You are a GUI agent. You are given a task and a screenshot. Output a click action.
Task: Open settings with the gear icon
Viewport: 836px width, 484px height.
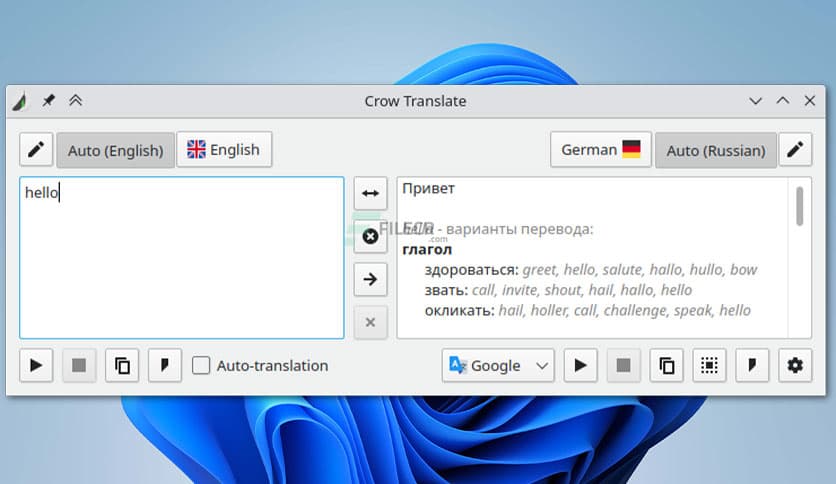795,365
